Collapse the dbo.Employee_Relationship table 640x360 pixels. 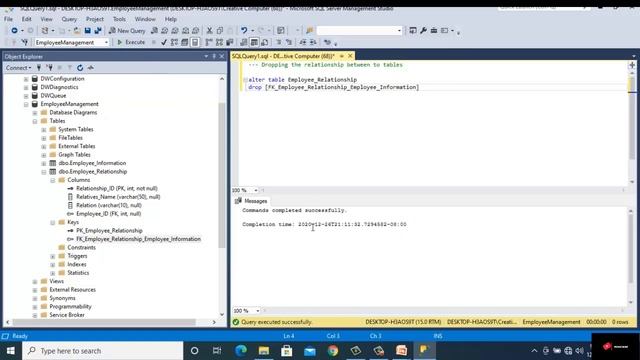44,172
